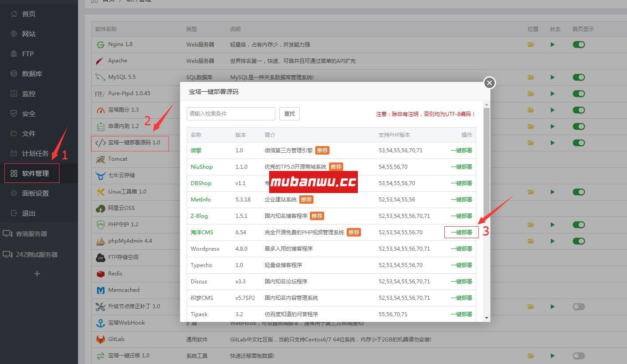Deploy DBShop with 一键部署
The height and width of the screenshot is (364, 627).
[461, 183]
